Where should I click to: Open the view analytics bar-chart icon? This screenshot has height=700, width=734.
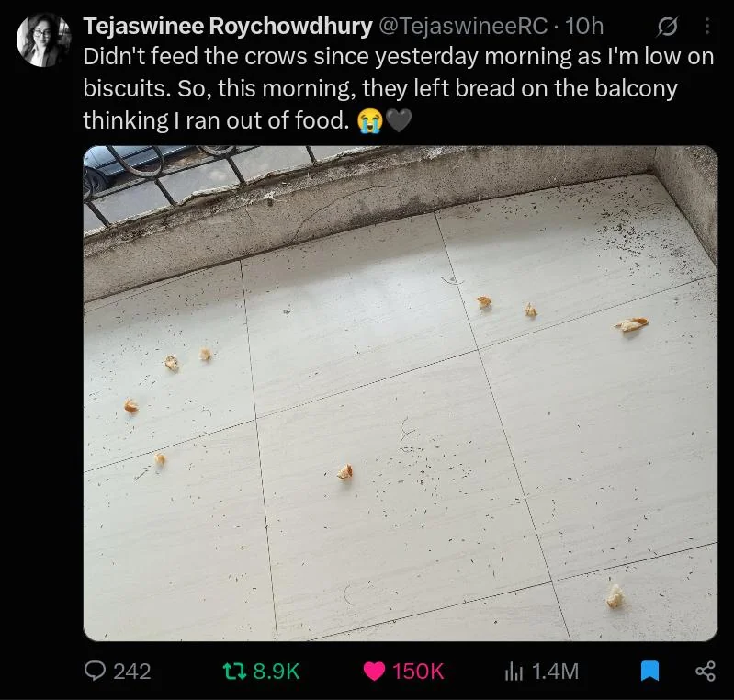click(514, 672)
